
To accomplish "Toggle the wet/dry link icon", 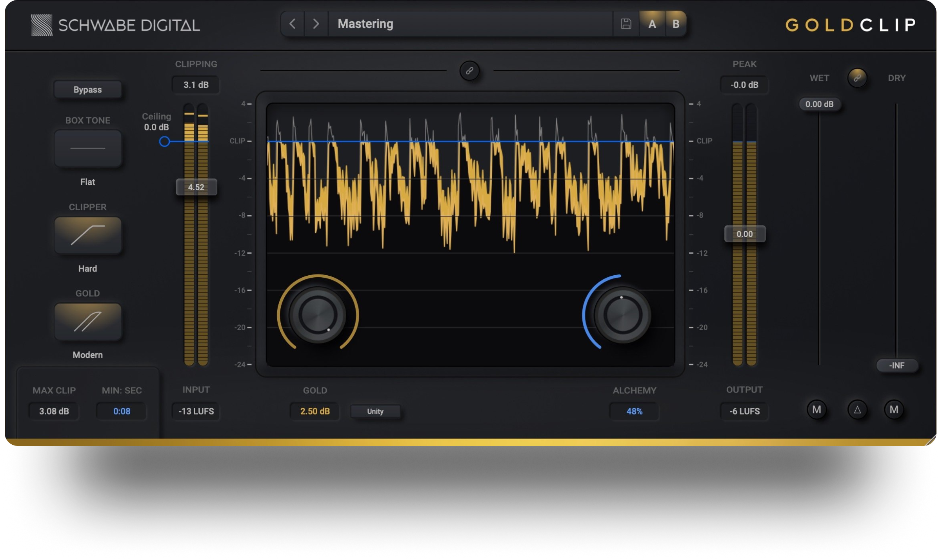I will pos(857,78).
